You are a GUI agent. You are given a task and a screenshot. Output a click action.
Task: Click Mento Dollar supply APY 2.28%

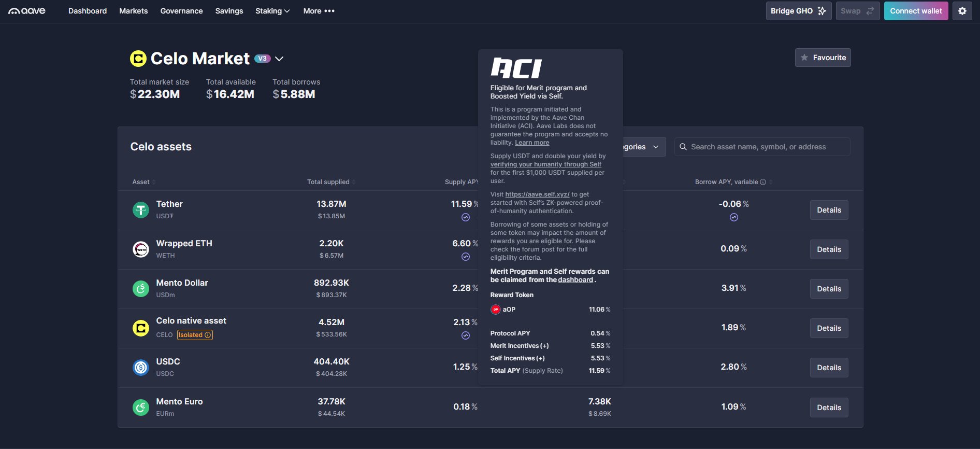click(465, 288)
